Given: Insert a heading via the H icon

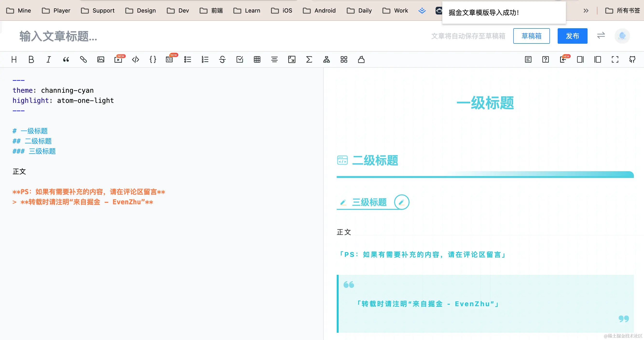Looking at the screenshot, I should [x=14, y=60].
